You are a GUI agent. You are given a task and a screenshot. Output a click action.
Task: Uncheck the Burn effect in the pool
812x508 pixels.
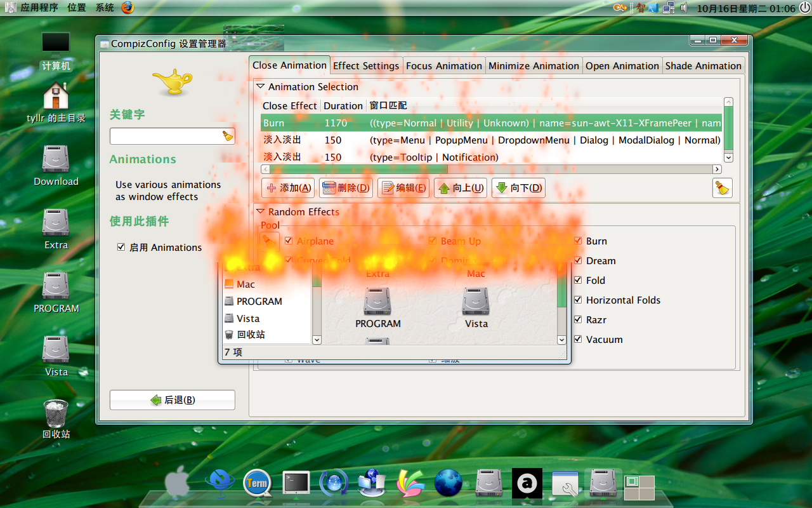click(578, 241)
